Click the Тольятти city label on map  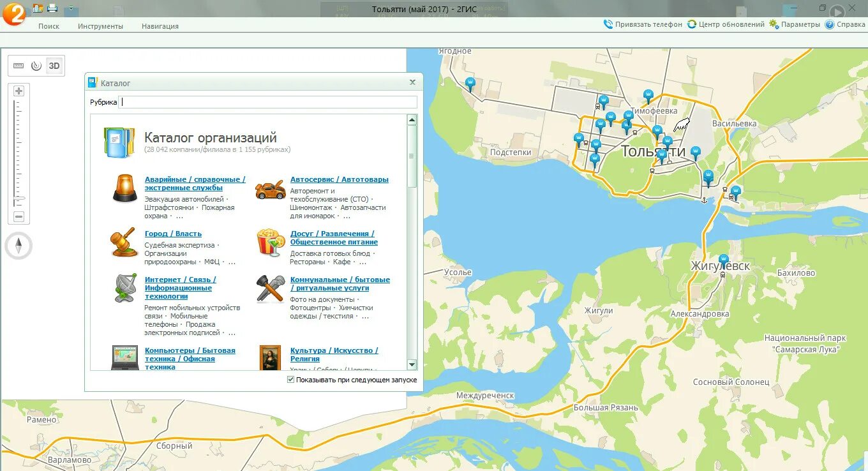coord(653,151)
